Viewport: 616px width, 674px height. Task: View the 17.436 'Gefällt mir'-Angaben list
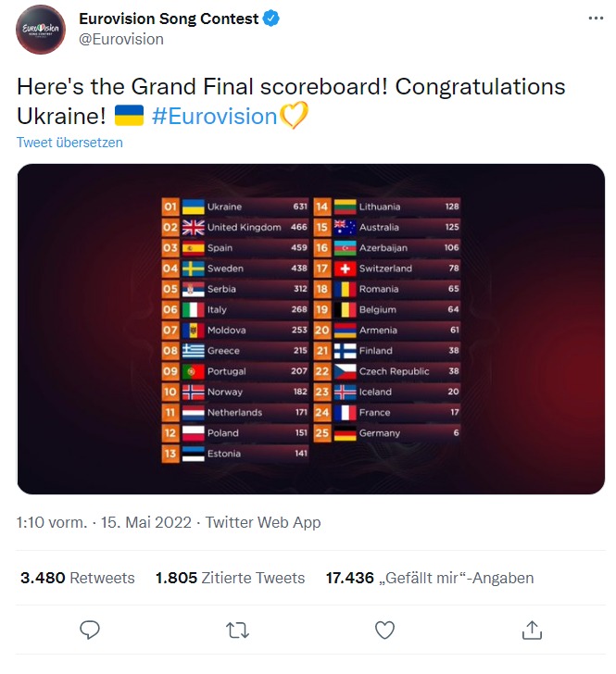(x=430, y=578)
